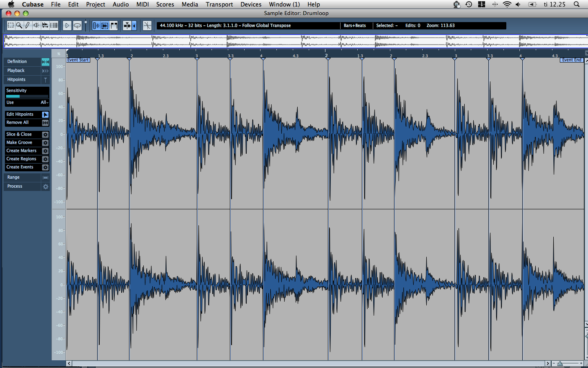588x368 pixels.
Task: Open the Project menu
Action: pos(96,4)
